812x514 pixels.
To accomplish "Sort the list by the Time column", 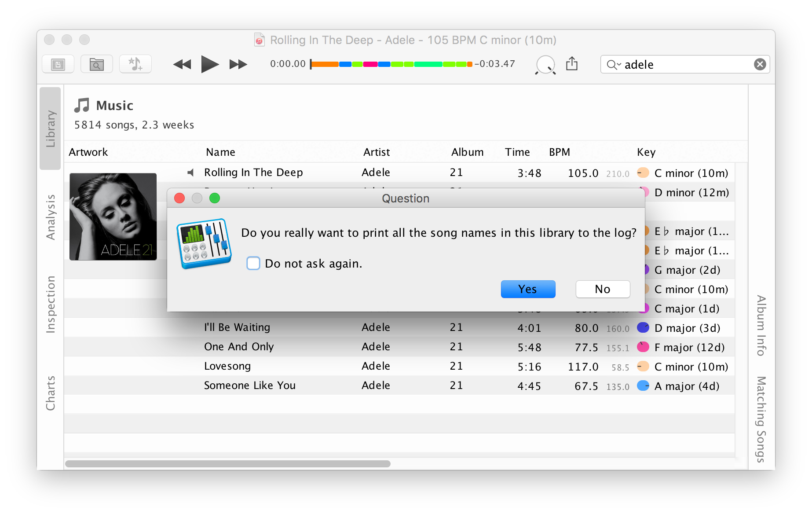I will [517, 152].
